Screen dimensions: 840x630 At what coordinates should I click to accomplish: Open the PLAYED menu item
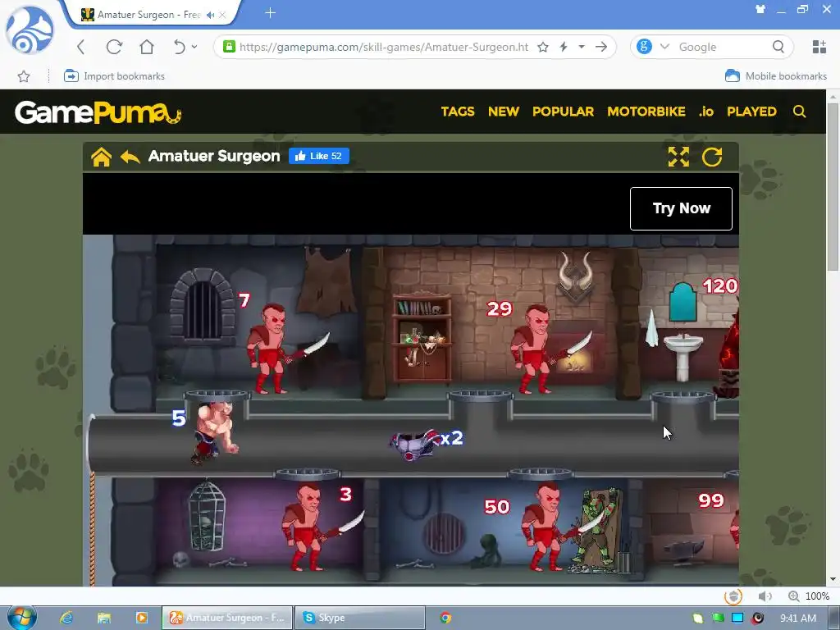point(751,112)
